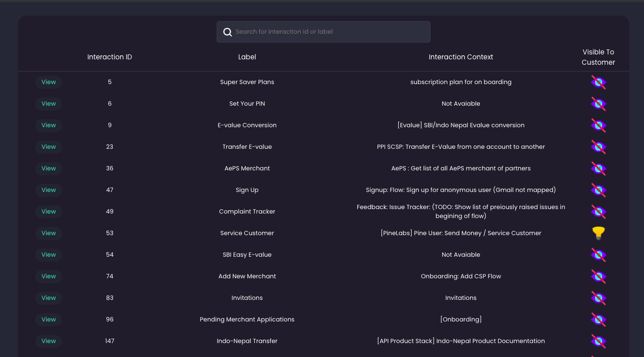Screen dimensions: 644x357
Task: Click the Service Customer label text
Action: click(x=247, y=233)
